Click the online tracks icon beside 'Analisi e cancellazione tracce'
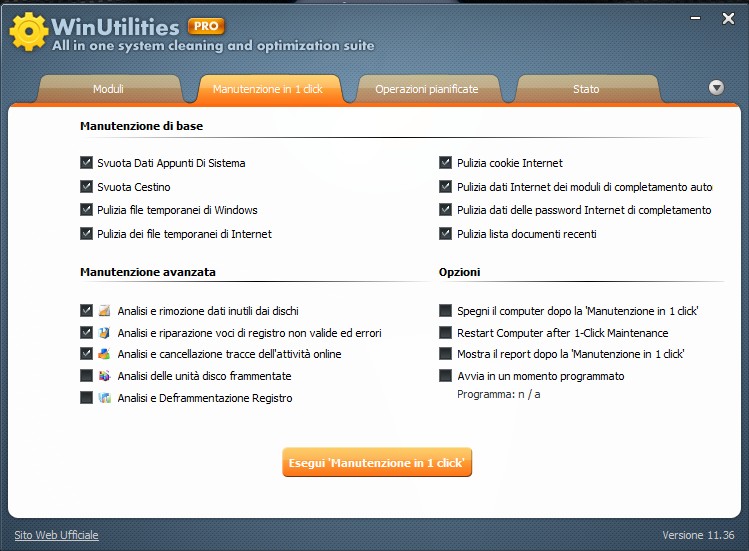Viewport: 749px width, 551px height. pos(105,354)
